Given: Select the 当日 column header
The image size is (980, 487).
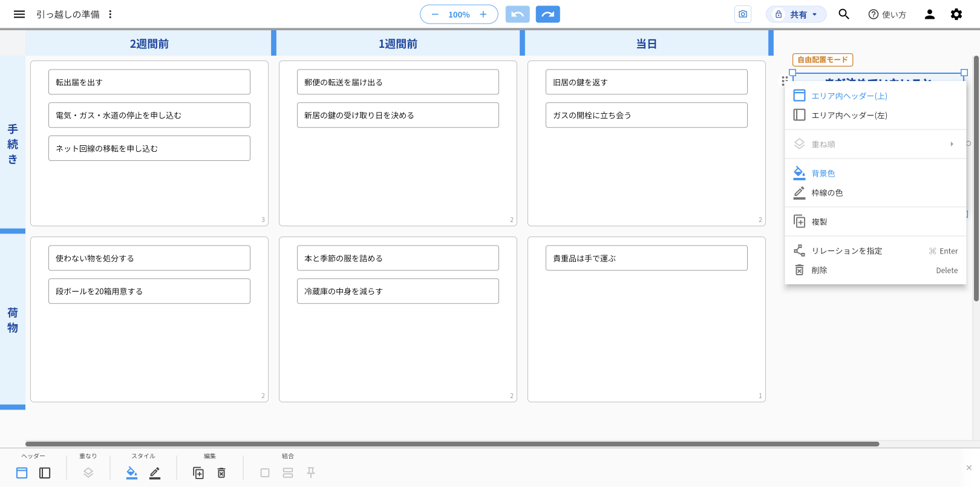Looking at the screenshot, I should (x=646, y=44).
